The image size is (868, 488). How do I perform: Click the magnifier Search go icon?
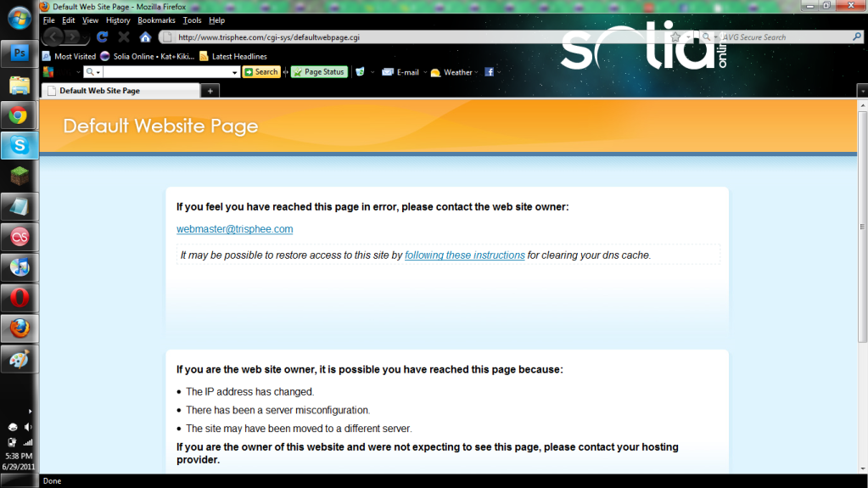857,36
